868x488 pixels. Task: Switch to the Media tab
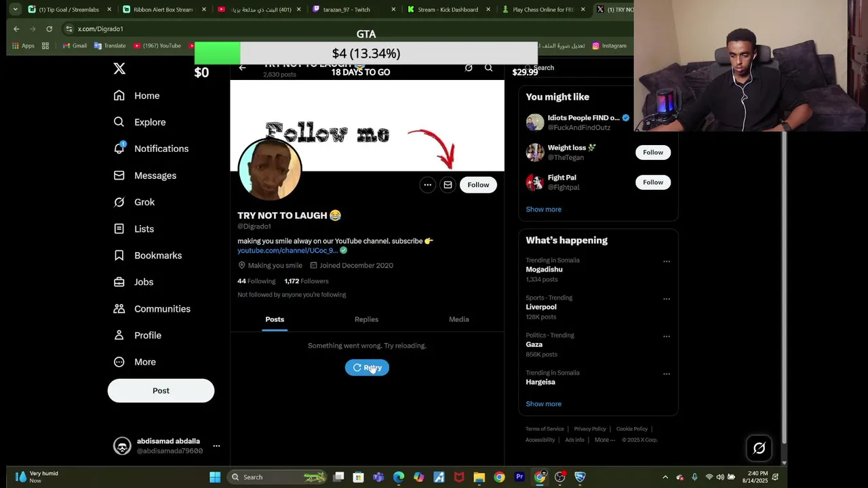click(x=459, y=319)
